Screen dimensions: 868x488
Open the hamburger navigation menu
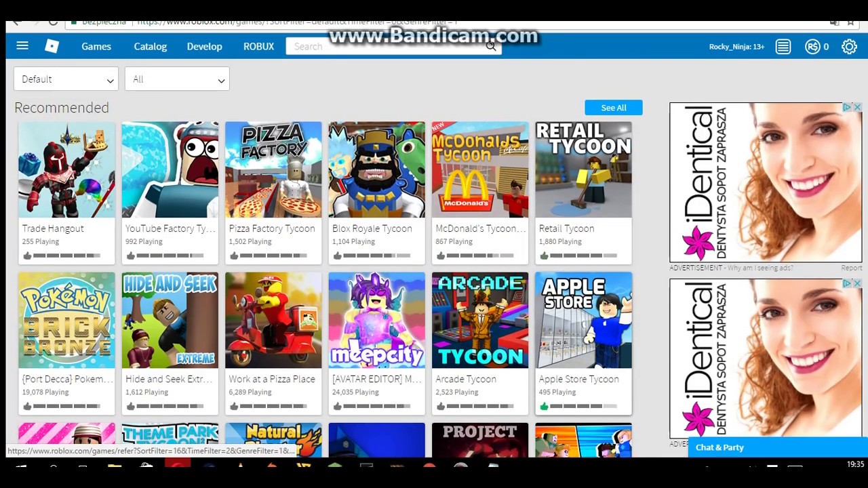click(22, 46)
